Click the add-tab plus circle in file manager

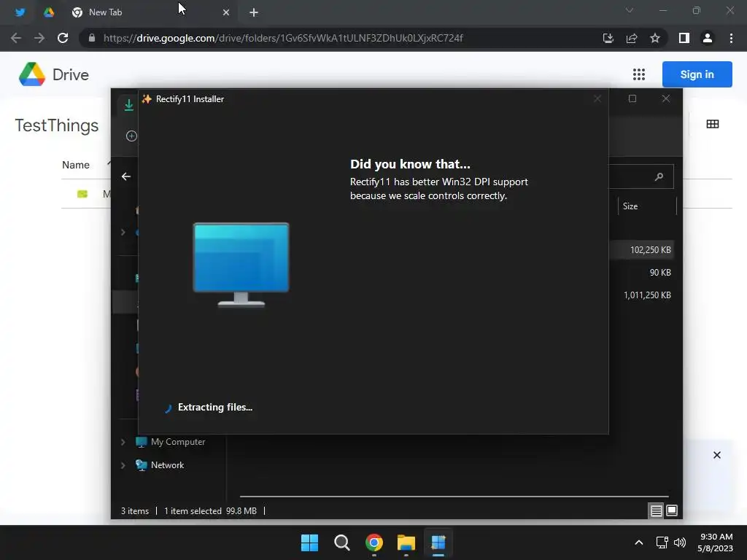pos(131,136)
